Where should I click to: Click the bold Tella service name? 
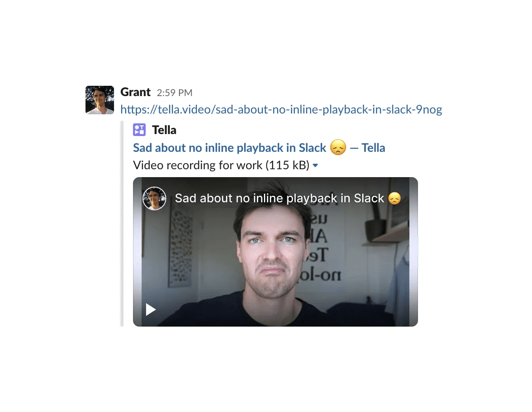click(x=164, y=130)
